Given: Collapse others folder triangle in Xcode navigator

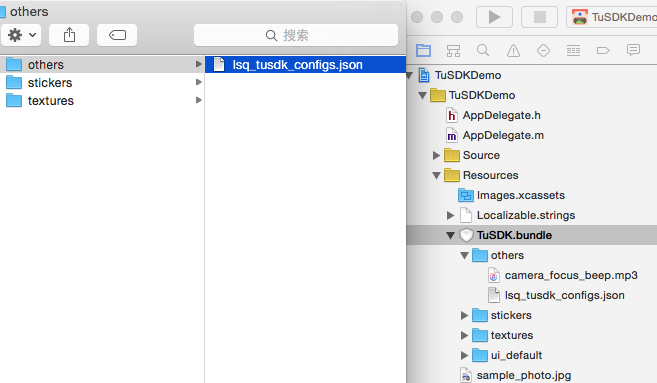Looking at the screenshot, I should pyautogui.click(x=464, y=256).
